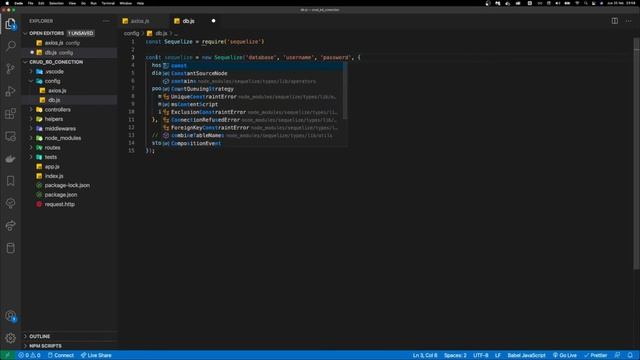Open axios.js inside the config folder
This screenshot has height=360, width=640.
tap(69, 91)
